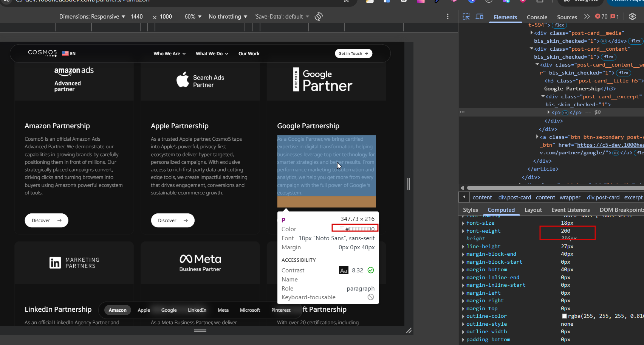Click the Discover button under Amazon Partnership
This screenshot has width=644, height=345.
46,221
